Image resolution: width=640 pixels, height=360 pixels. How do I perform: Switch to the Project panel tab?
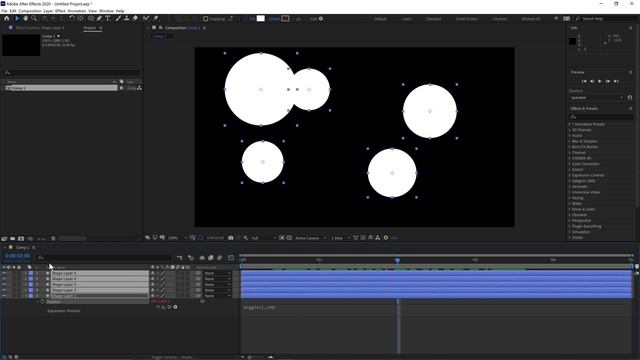89,28
